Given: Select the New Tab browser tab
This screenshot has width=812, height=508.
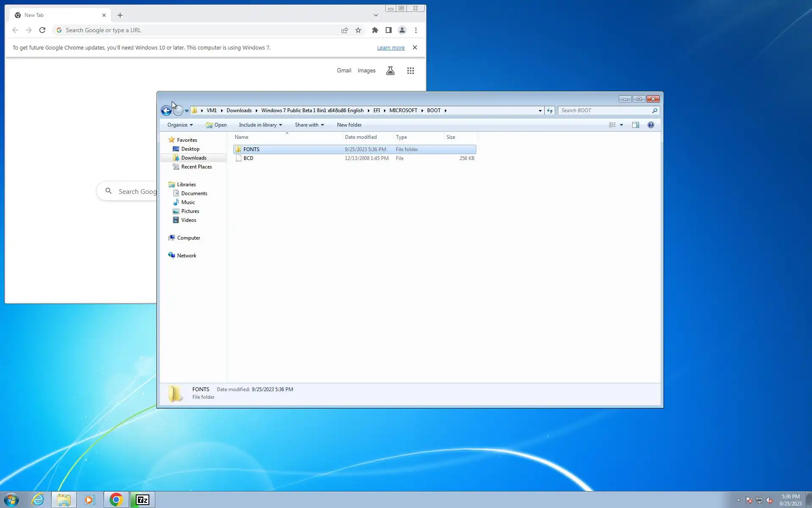Looking at the screenshot, I should pyautogui.click(x=59, y=15).
